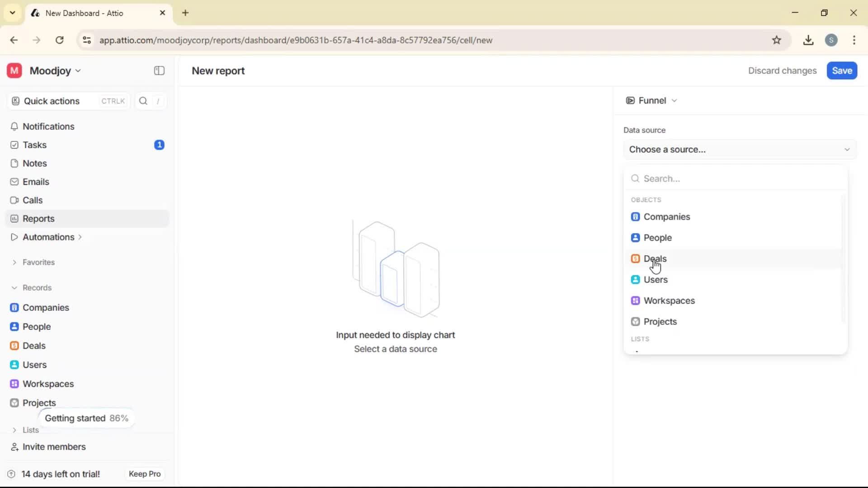Open the Workspaces record type
868x488 pixels.
(x=49, y=384)
